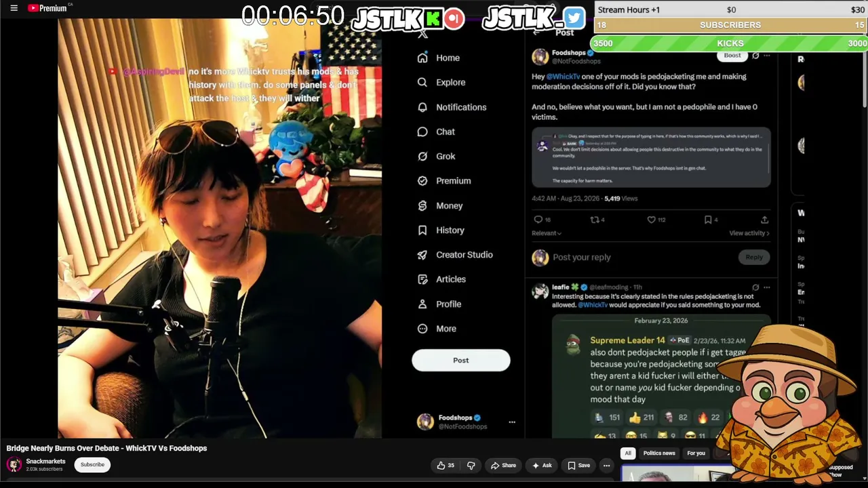Click the Share button under the video
The image size is (868, 488).
pyautogui.click(x=503, y=466)
